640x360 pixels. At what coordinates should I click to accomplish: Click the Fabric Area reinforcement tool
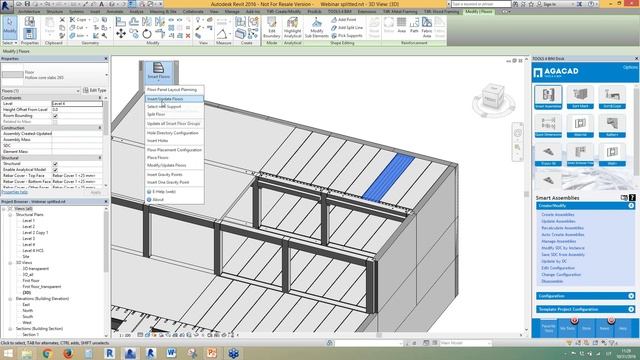click(x=427, y=27)
